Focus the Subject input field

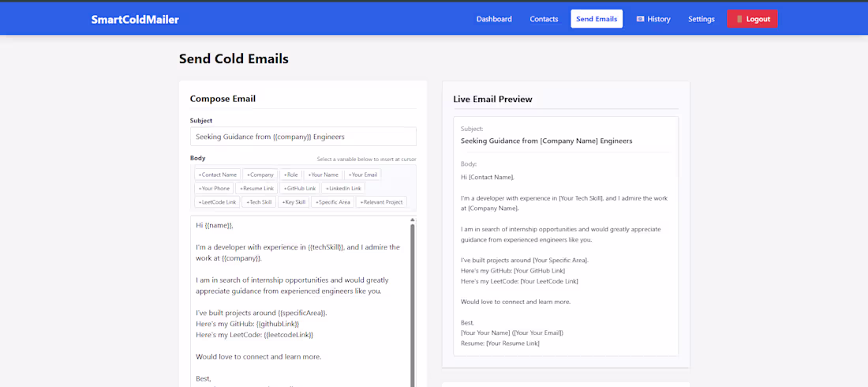(x=303, y=137)
